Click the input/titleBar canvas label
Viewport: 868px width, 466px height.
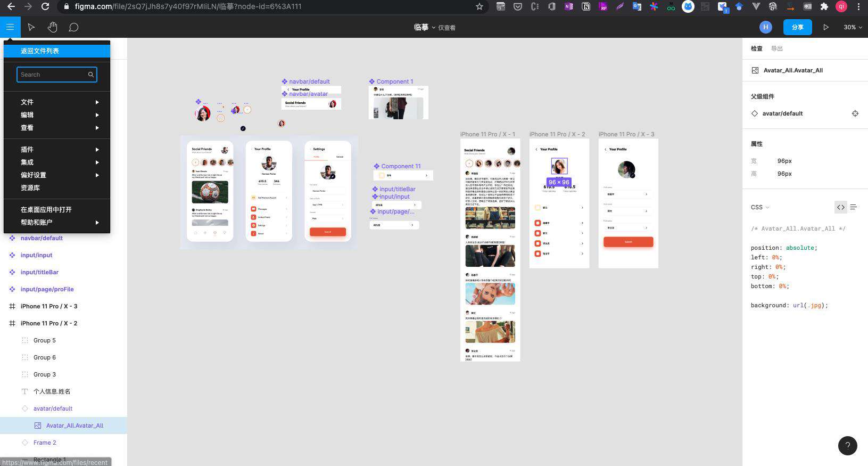point(397,189)
